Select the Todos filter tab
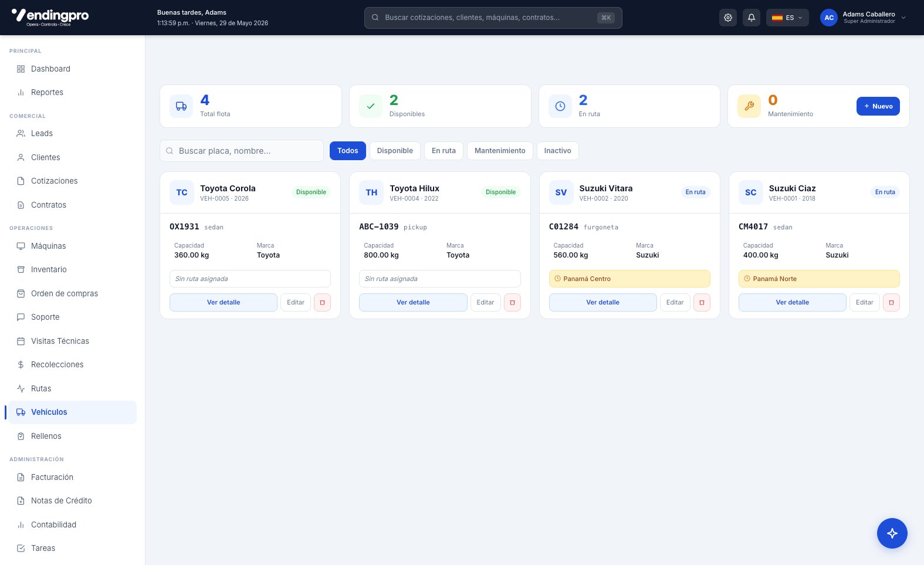The height and width of the screenshot is (565, 924). point(348,151)
